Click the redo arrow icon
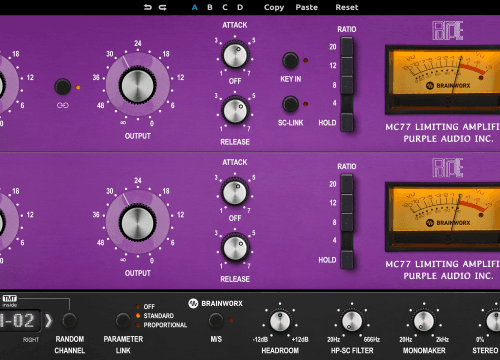The image size is (500, 360). (163, 7)
